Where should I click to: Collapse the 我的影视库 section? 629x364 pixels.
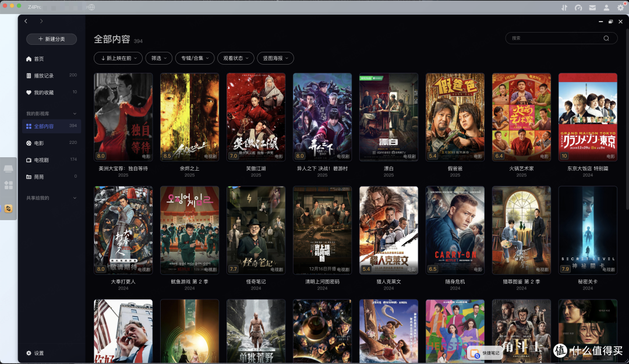(x=75, y=114)
